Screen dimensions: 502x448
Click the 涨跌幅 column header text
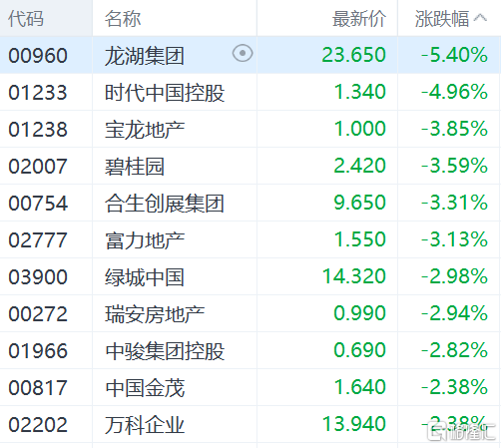[x=442, y=18]
